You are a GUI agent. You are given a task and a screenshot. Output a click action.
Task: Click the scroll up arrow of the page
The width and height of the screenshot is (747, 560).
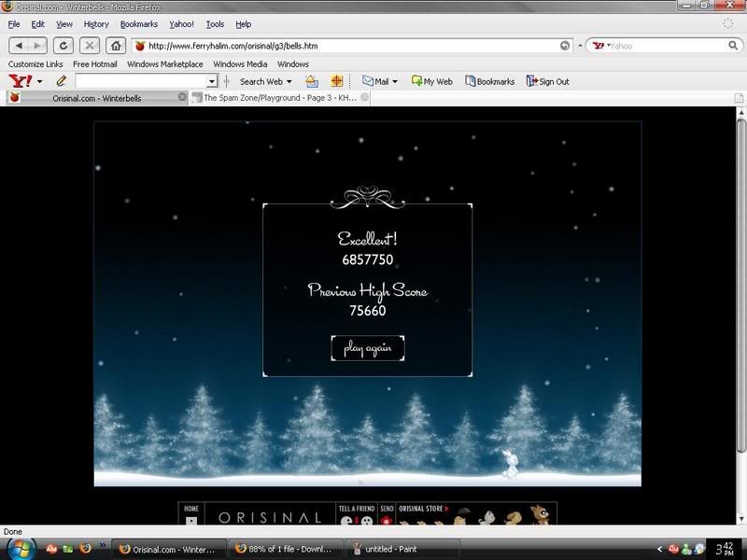pyautogui.click(x=740, y=113)
